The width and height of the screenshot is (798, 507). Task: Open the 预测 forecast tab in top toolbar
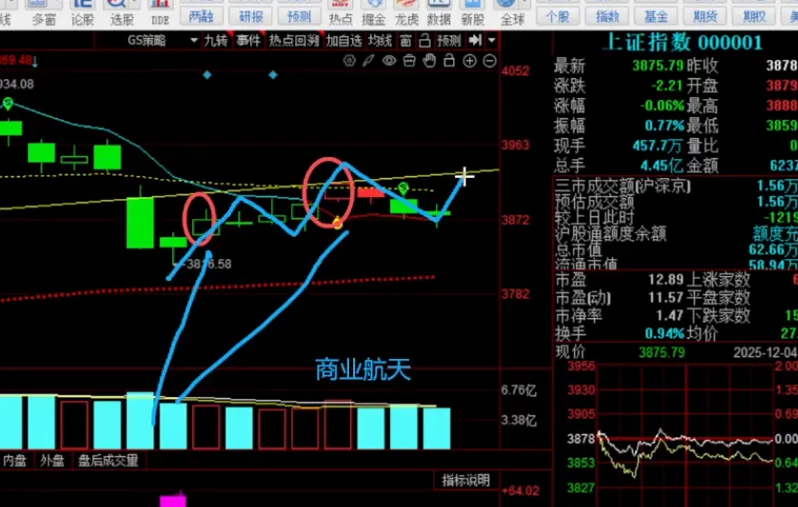click(x=299, y=16)
